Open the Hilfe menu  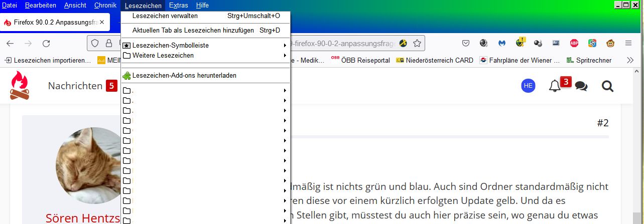coord(203,5)
